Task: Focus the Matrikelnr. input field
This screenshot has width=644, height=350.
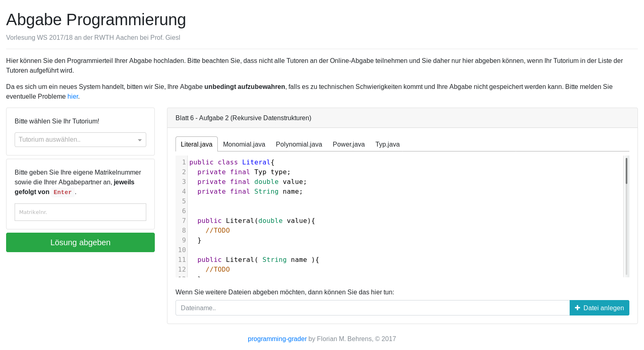Action: pyautogui.click(x=80, y=212)
